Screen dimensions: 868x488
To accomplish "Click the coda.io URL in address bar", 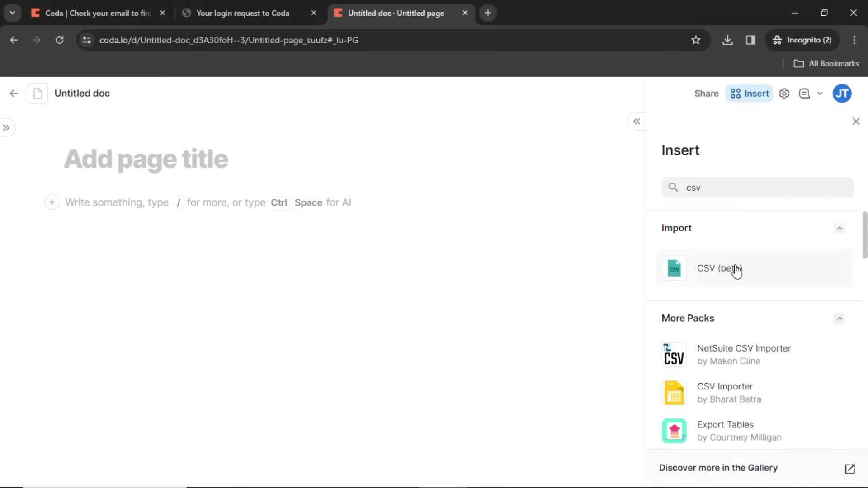I will [x=229, y=40].
